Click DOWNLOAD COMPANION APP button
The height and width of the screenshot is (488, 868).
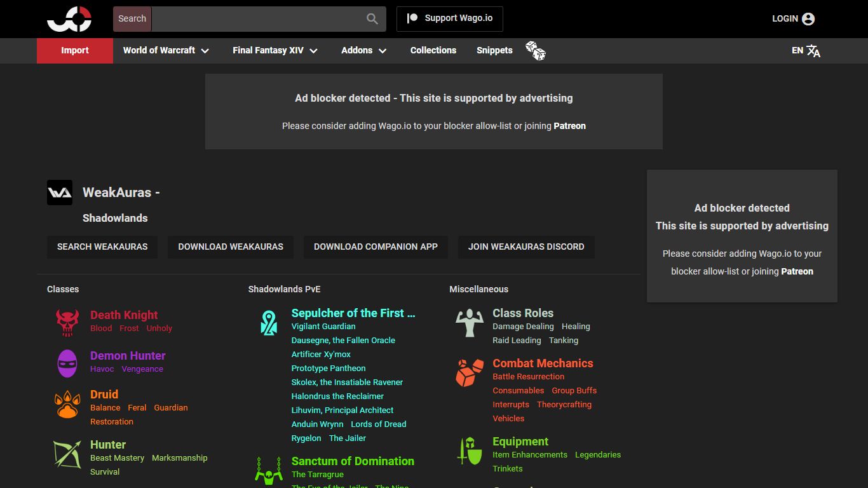click(x=376, y=247)
